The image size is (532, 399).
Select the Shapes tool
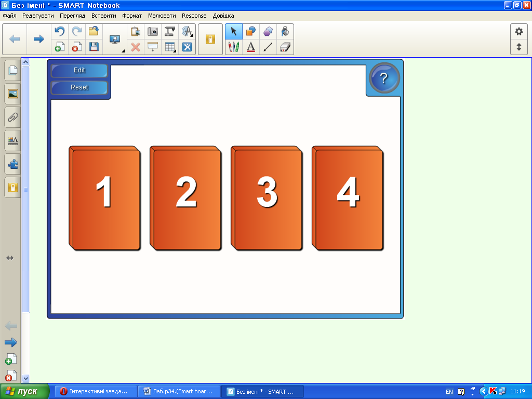click(251, 31)
